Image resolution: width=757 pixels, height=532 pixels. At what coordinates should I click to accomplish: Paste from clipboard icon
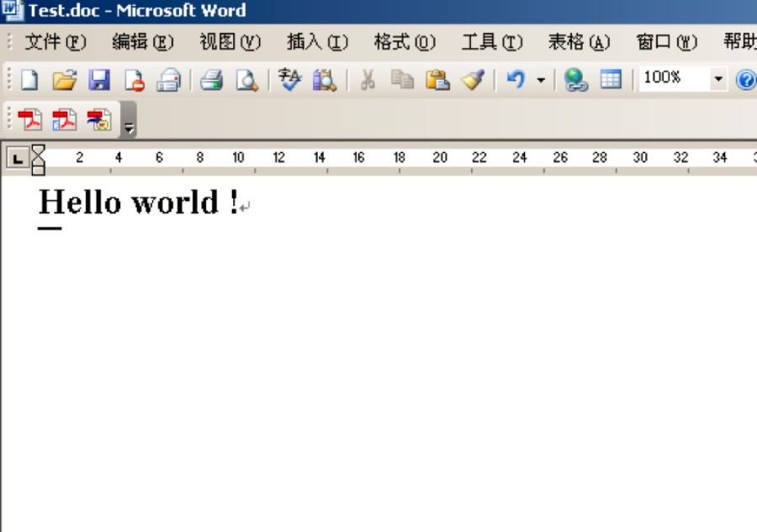[x=437, y=80]
